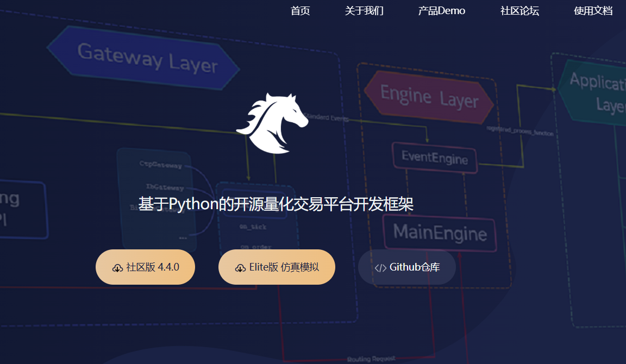The image size is (626, 364).
Task: Click the red Engine Layer hexagon
Action: (429, 97)
